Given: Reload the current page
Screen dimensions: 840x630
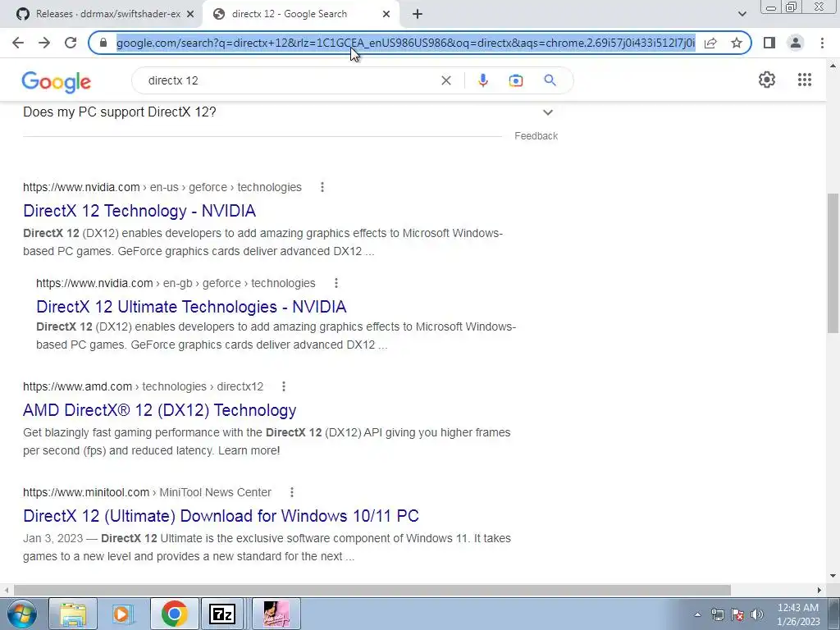Looking at the screenshot, I should [71, 43].
